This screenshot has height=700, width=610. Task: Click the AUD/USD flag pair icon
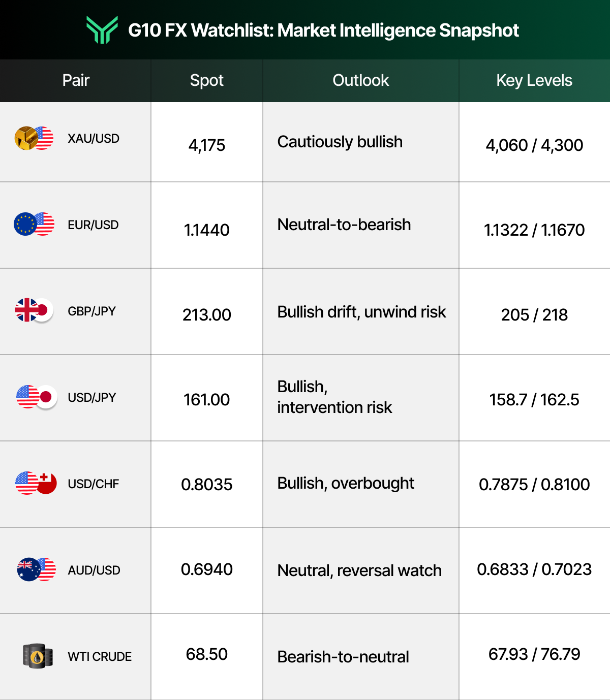click(x=37, y=569)
